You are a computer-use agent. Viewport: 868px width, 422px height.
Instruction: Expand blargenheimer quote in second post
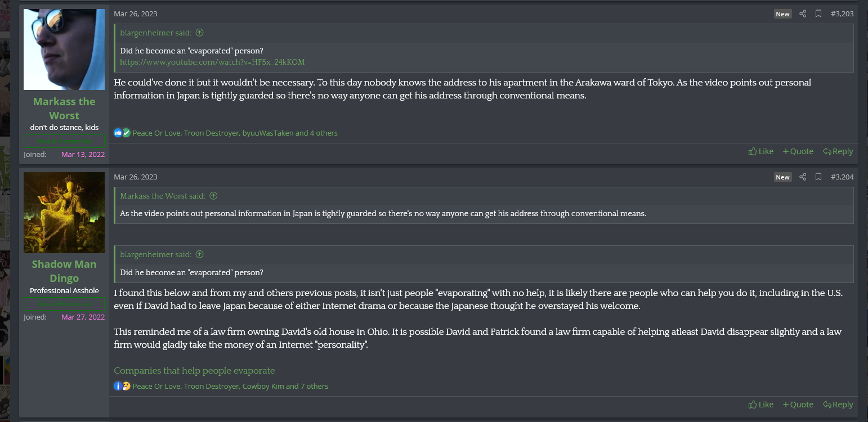click(199, 254)
